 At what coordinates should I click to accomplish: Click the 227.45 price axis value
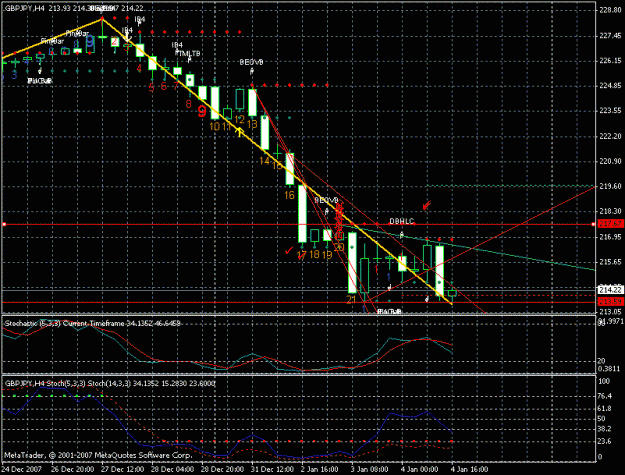(610, 36)
